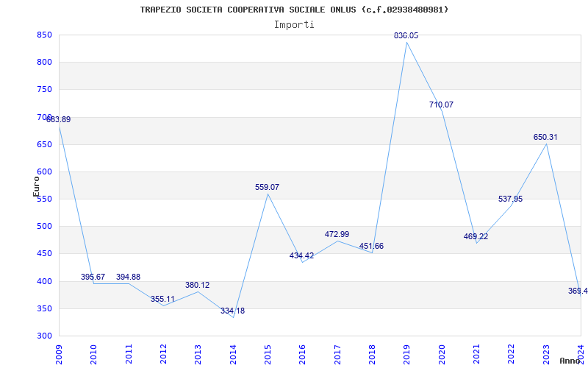Click the 2011 x-axis year label
The image size is (588, 368).
129,355
